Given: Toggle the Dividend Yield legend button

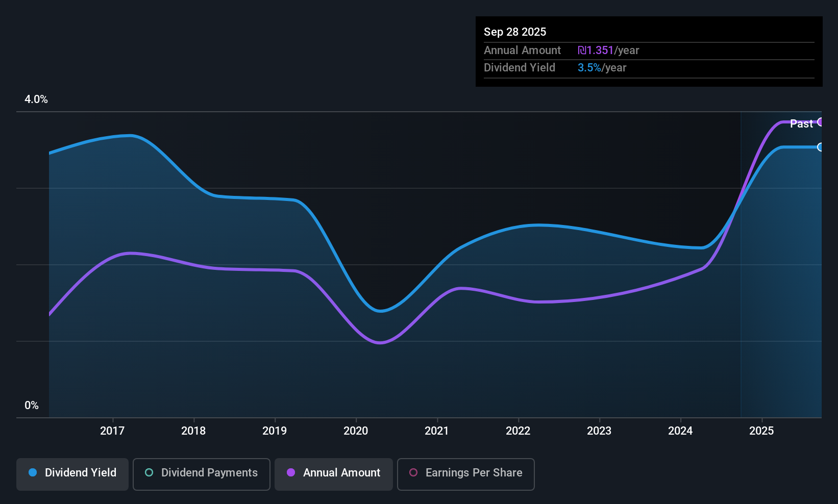Looking at the screenshot, I should click(72, 474).
